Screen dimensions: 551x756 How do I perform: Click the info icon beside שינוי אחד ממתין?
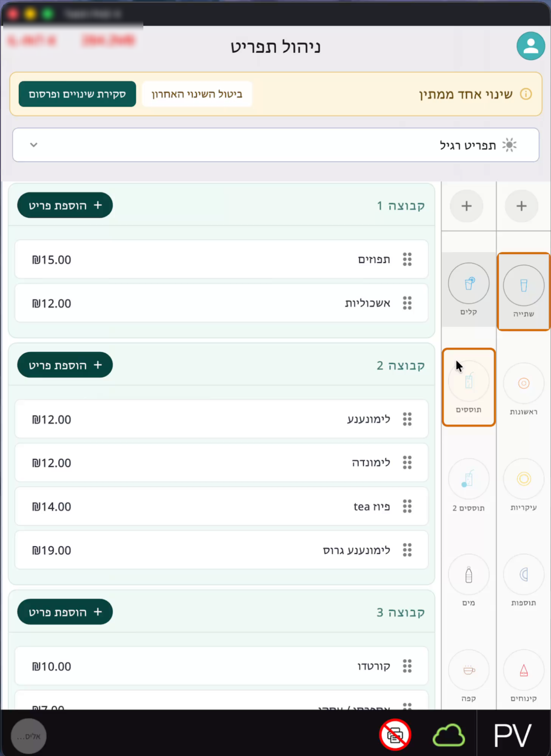tap(526, 94)
